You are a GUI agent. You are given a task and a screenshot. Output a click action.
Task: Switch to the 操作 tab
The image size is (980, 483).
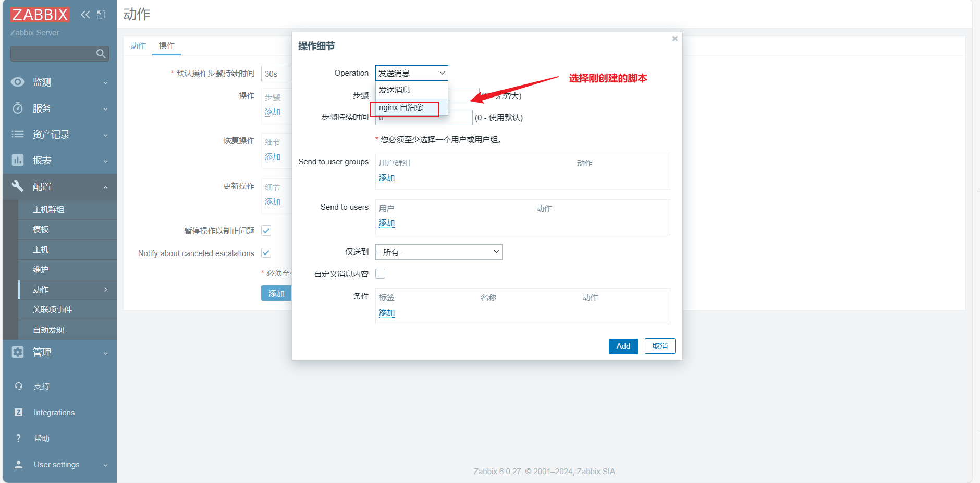coord(167,46)
